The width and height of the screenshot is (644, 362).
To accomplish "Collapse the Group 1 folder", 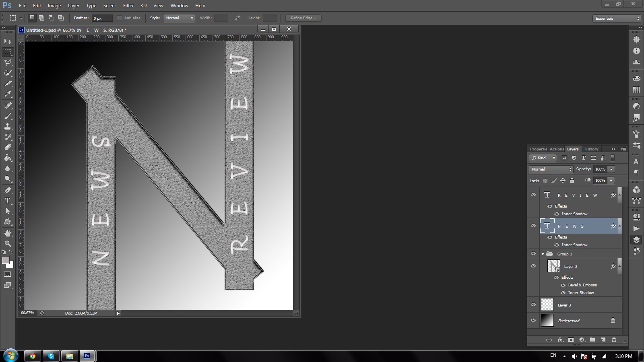I will click(x=543, y=254).
